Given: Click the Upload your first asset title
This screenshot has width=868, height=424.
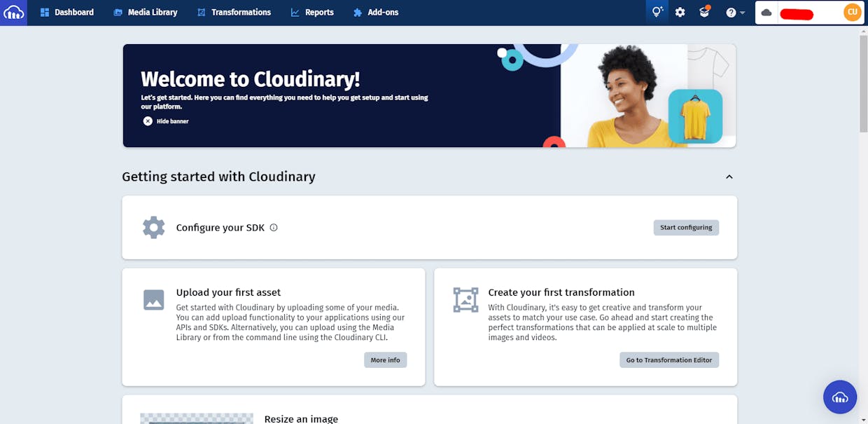Looking at the screenshot, I should point(228,292).
